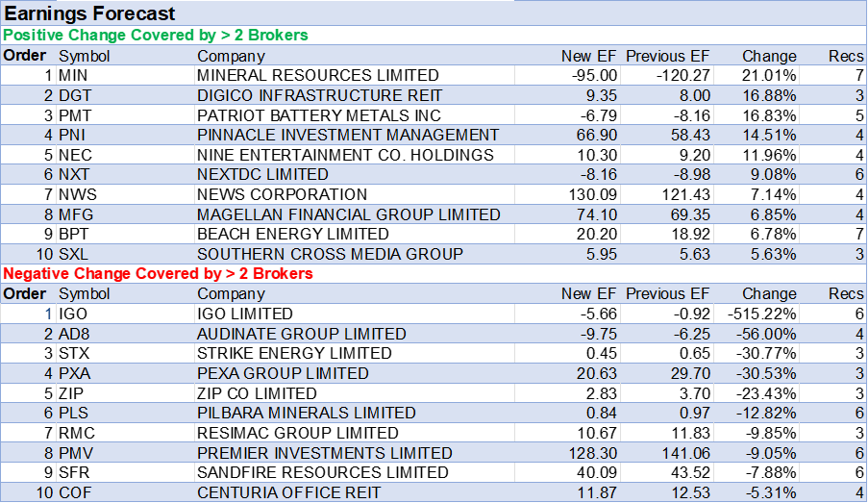This screenshot has height=503, width=868.
Task: Select DIGICO INFRASTRUCTURE REIT company cell
Action: (320, 95)
